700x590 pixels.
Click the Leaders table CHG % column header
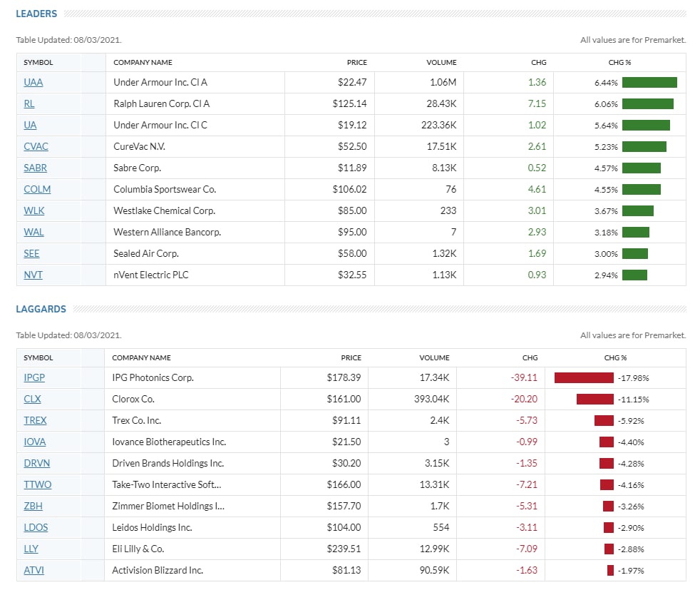[x=619, y=63]
